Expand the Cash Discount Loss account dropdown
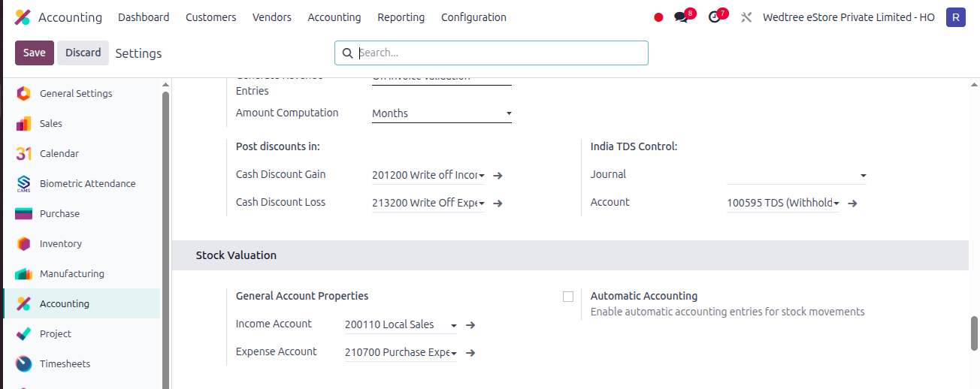 (x=428, y=203)
